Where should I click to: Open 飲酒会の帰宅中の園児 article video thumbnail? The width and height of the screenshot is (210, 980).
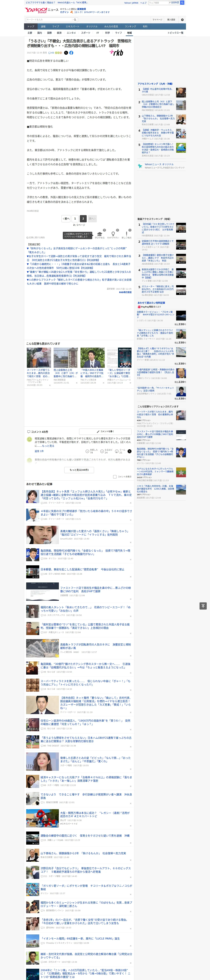[32, 838]
